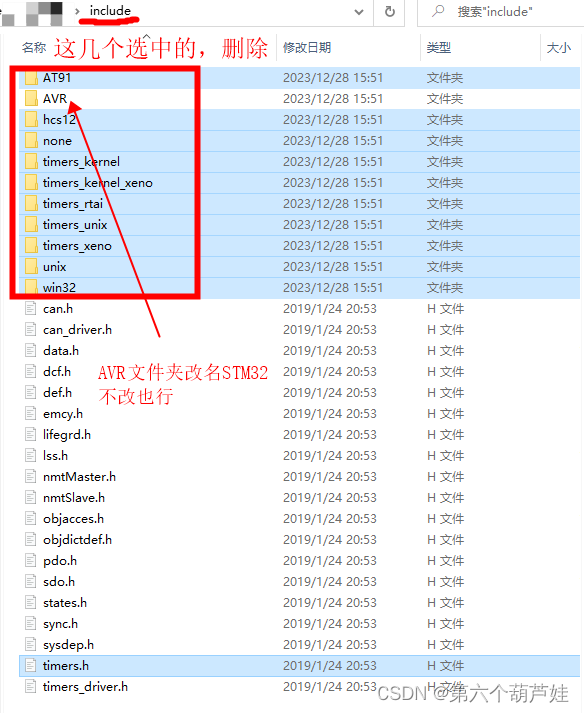Select the sdo.h file name
Image resolution: width=584 pixels, height=713 pixels.
pos(59,582)
